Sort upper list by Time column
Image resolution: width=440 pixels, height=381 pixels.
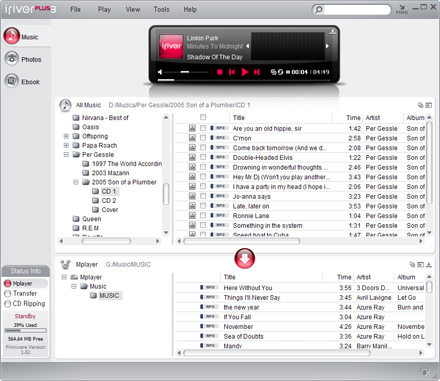[347, 118]
